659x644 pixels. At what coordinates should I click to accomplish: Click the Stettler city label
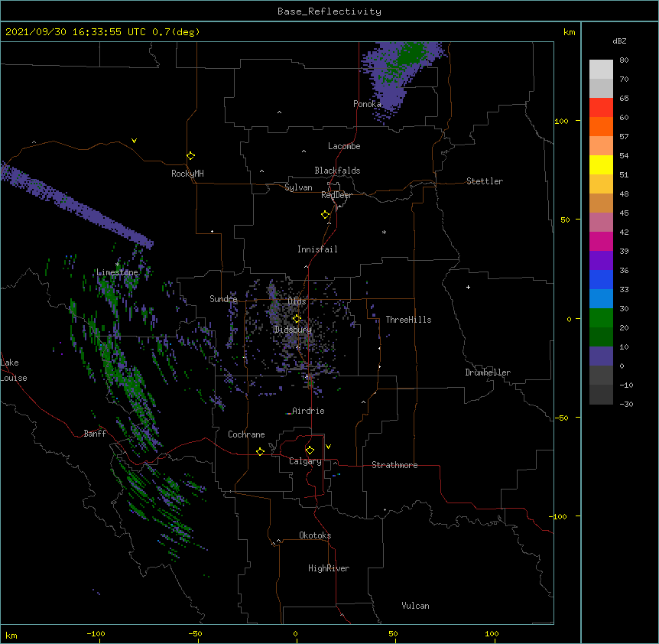485,181
